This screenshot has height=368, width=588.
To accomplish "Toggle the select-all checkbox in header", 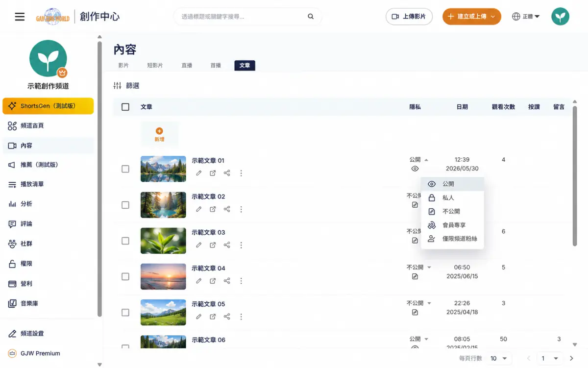I will coord(125,107).
